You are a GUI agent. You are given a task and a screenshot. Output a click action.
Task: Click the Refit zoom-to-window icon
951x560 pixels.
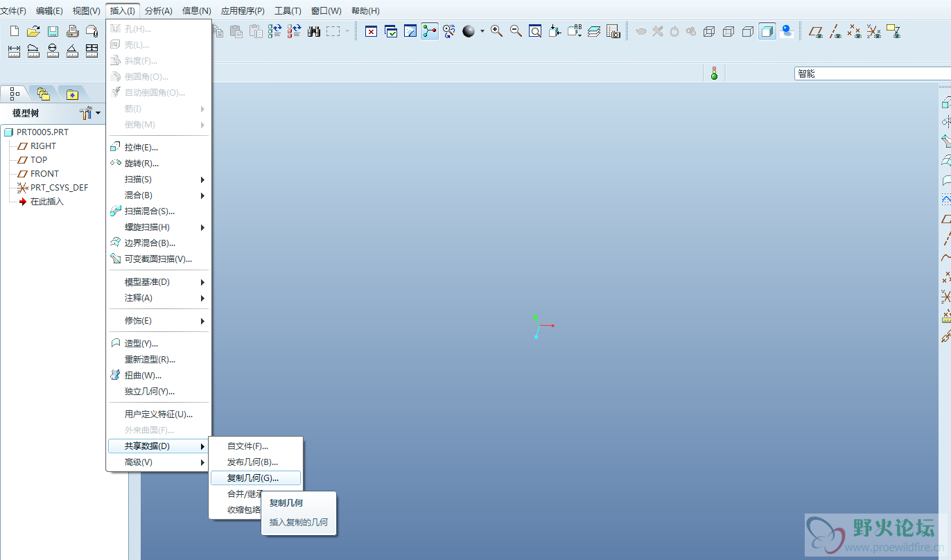[x=535, y=31]
